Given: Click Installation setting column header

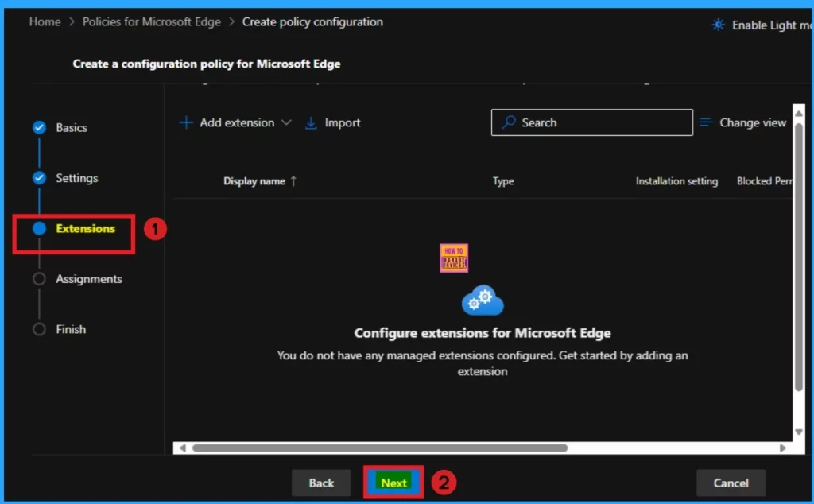Looking at the screenshot, I should click(x=677, y=181).
